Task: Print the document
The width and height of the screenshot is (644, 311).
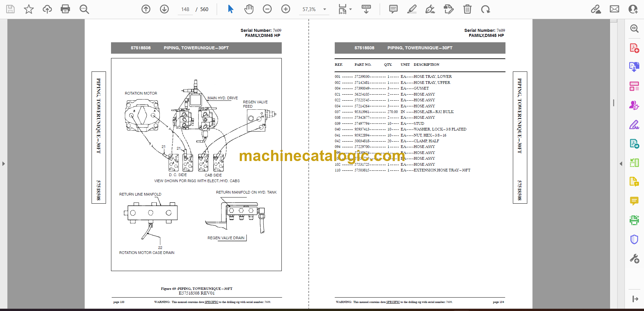Action: coord(65,9)
